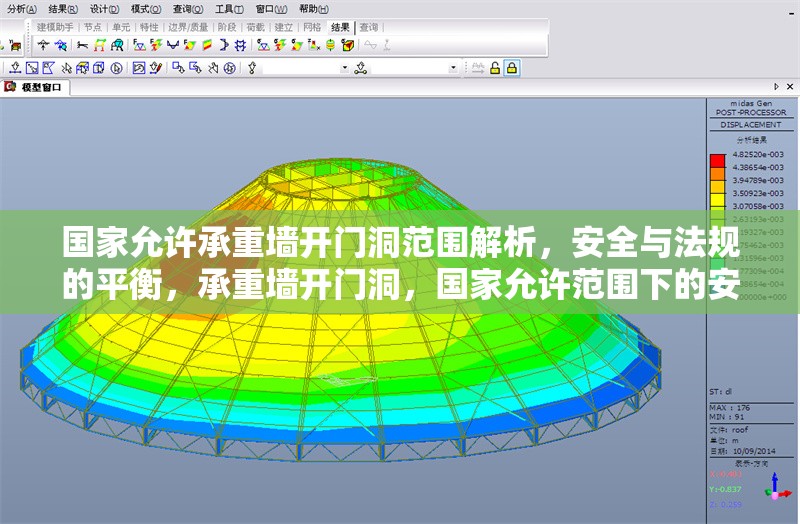This screenshot has width=800, height=524.
Task: Click the Beam Stresses (σ zigzag) icon
Action: (x=280, y=45)
